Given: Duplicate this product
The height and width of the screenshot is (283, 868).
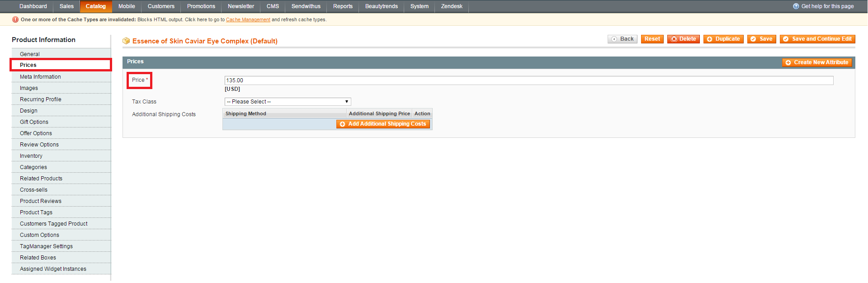Looking at the screenshot, I should click(x=723, y=39).
